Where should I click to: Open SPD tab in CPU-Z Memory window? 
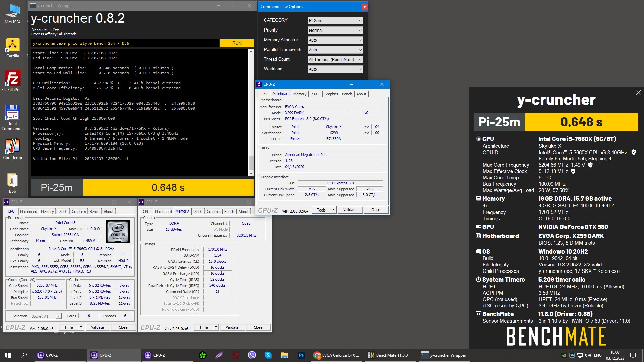197,212
